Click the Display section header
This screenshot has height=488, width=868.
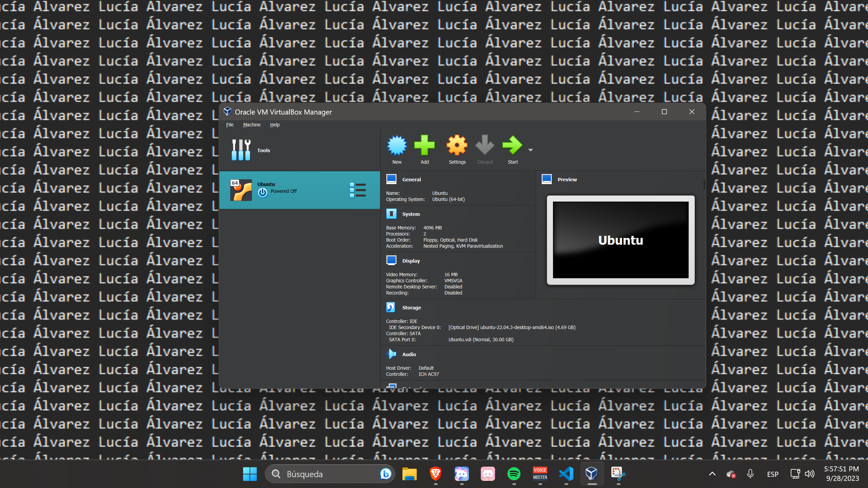click(411, 261)
